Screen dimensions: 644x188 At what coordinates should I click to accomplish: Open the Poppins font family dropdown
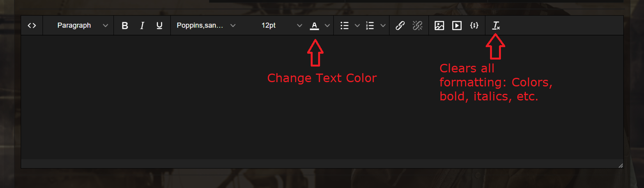pos(206,26)
